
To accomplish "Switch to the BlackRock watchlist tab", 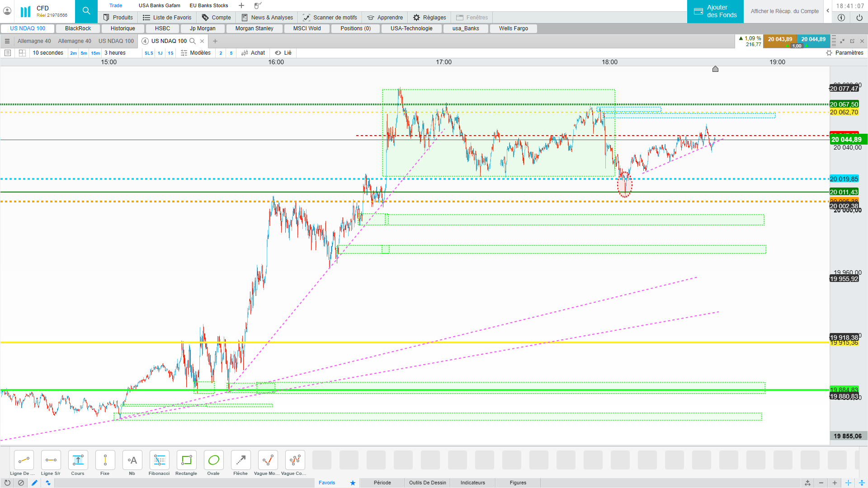I will click(78, 28).
